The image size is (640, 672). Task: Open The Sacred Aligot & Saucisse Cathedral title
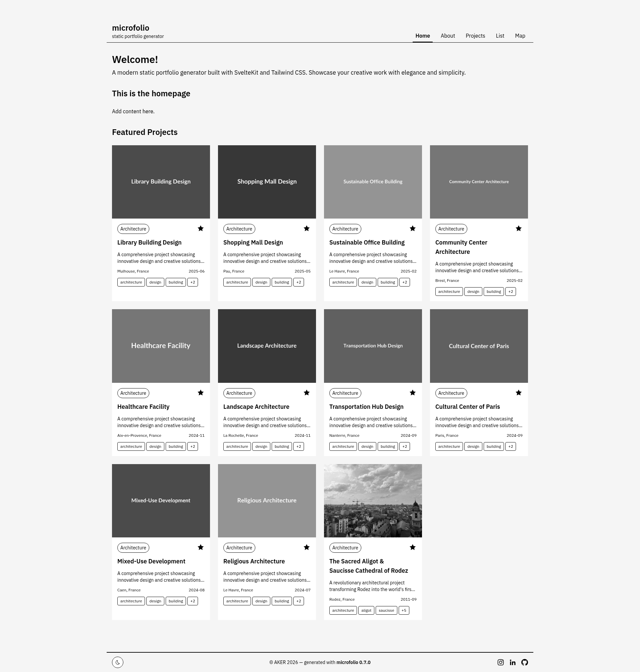368,566
